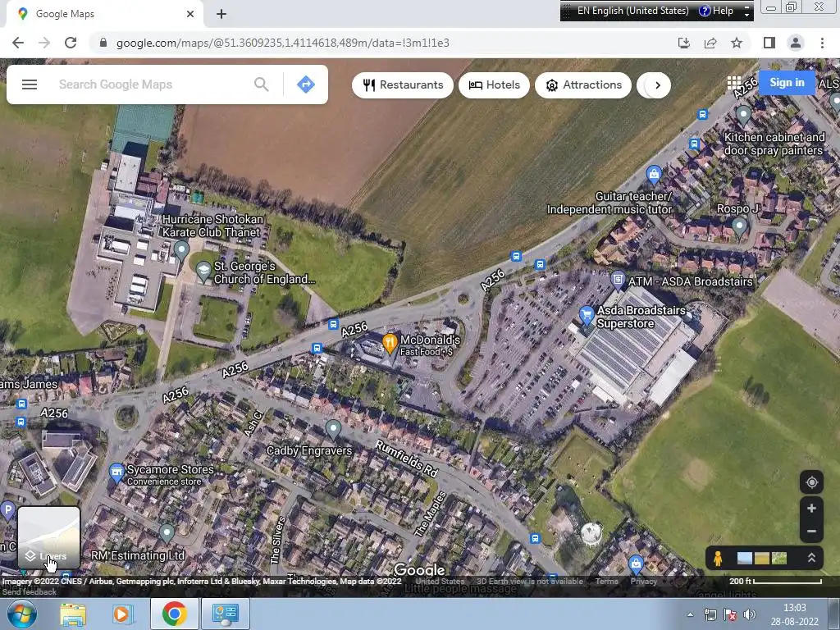Click the ATM - ASDA Broadstairs marker
This screenshot has height=630, width=840.
pyautogui.click(x=618, y=281)
